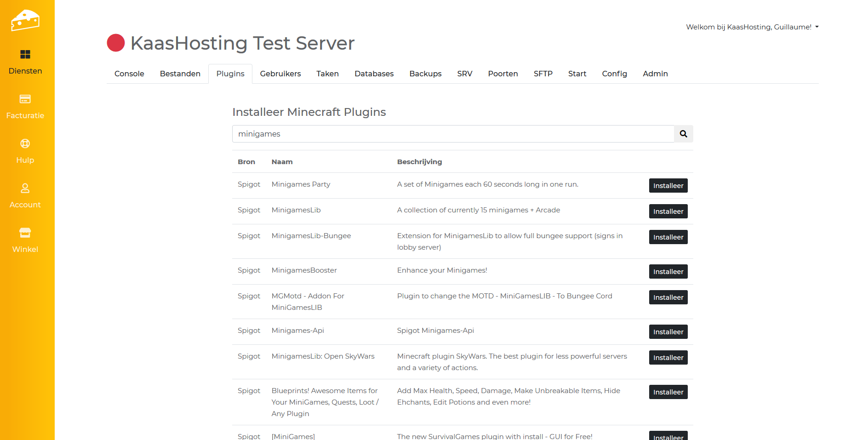Expand the Welkom bij KaasHosting user dropdown
868x440 pixels.
click(752, 27)
